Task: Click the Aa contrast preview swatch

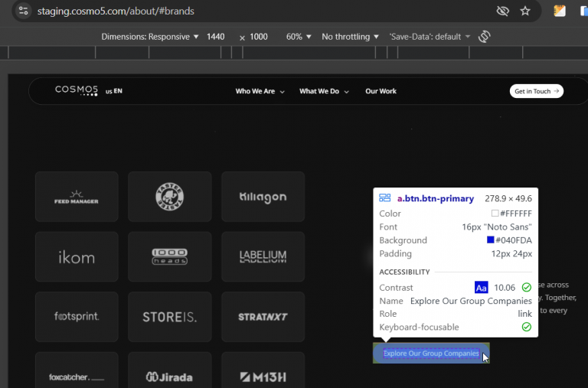Action: coord(481,288)
